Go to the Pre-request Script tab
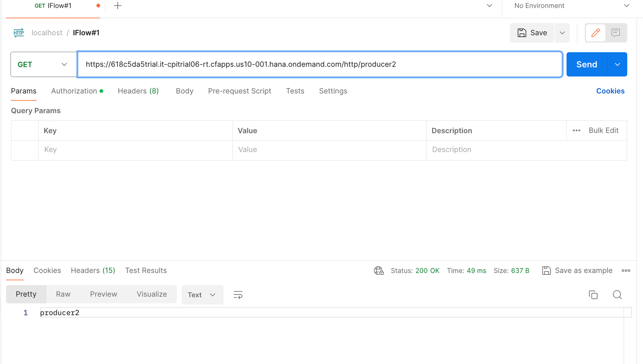Viewport: 643px width, 364px height. (x=240, y=91)
